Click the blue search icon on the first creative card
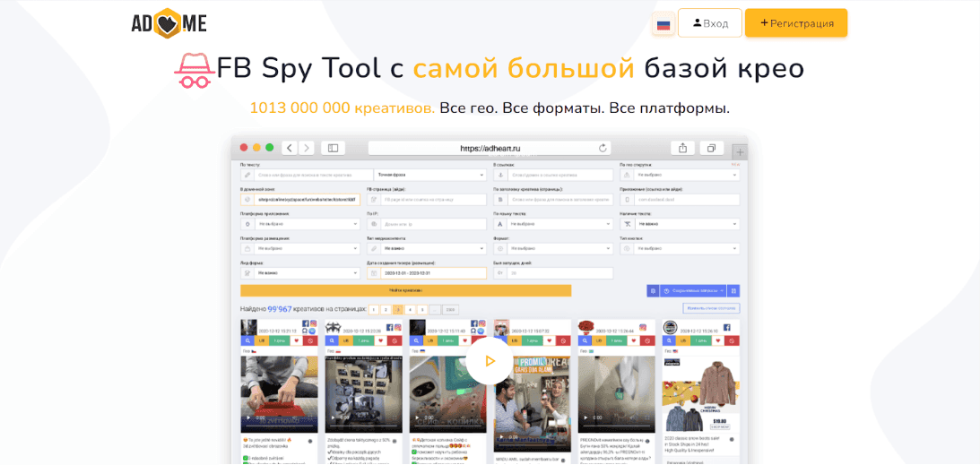This screenshot has height=465, width=980. point(247,340)
